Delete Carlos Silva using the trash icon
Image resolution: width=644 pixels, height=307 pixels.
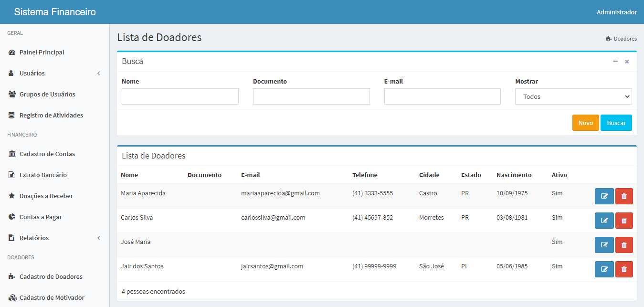(x=624, y=221)
